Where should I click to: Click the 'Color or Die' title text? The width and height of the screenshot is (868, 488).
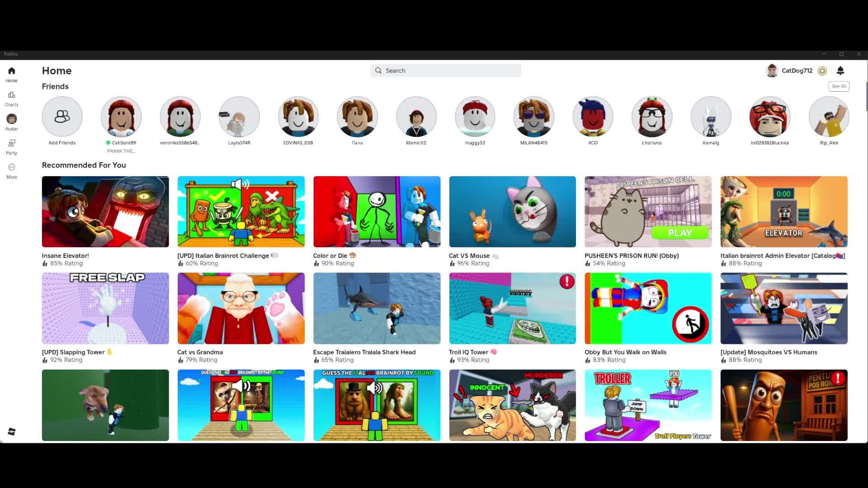pos(330,256)
